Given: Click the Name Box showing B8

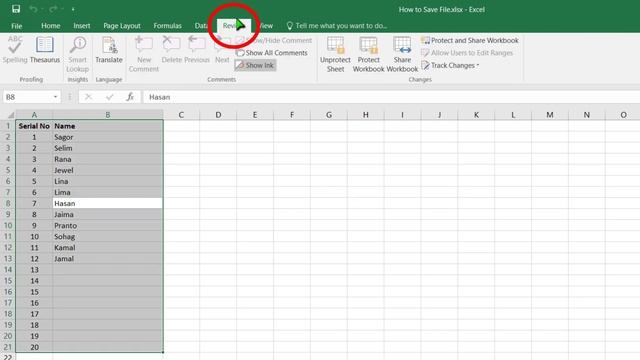Looking at the screenshot, I should point(27,97).
